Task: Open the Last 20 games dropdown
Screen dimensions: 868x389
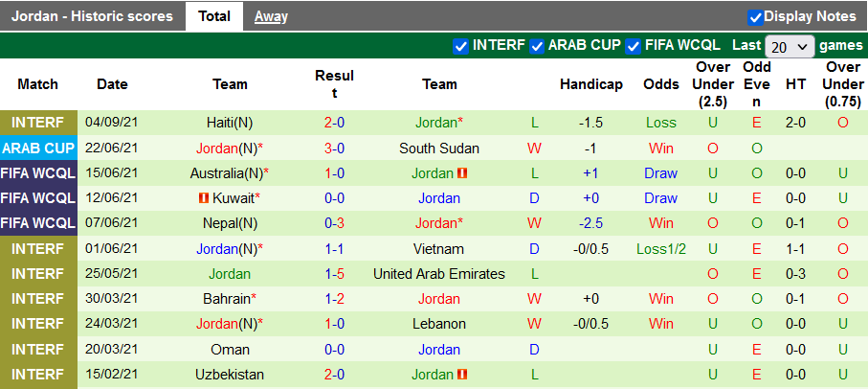Action: click(x=790, y=46)
